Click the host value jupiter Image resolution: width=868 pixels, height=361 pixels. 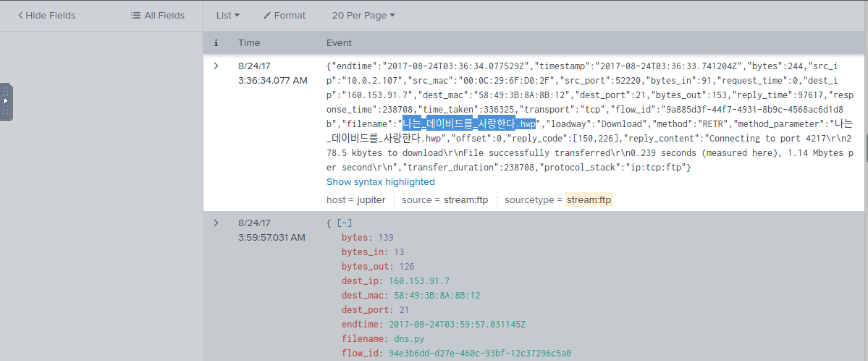point(371,200)
